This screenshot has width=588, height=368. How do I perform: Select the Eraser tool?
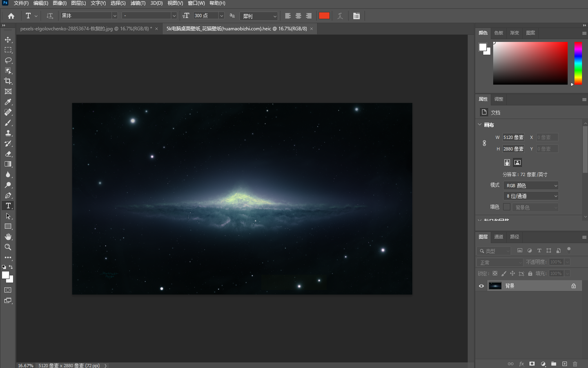[x=8, y=154]
